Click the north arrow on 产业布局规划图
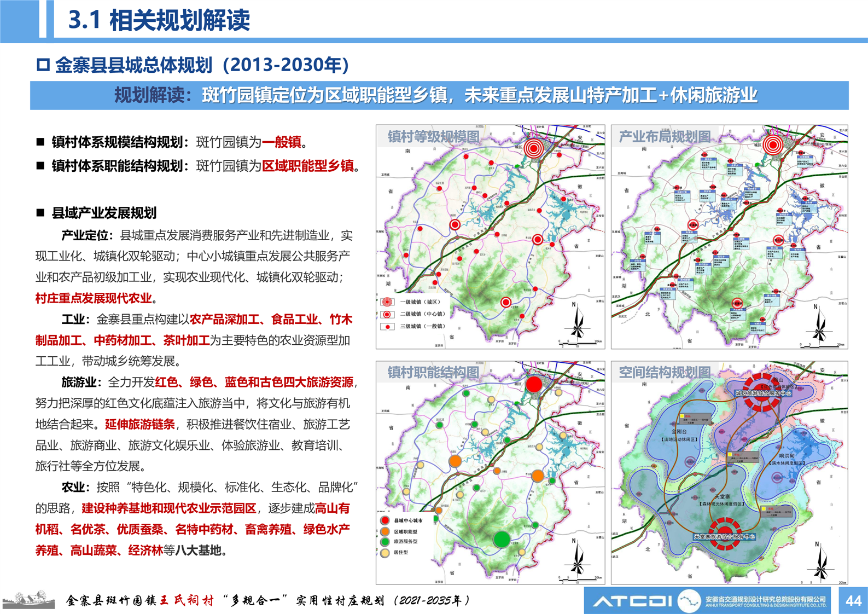Viewport: 868px width, 614px height. pos(819,323)
